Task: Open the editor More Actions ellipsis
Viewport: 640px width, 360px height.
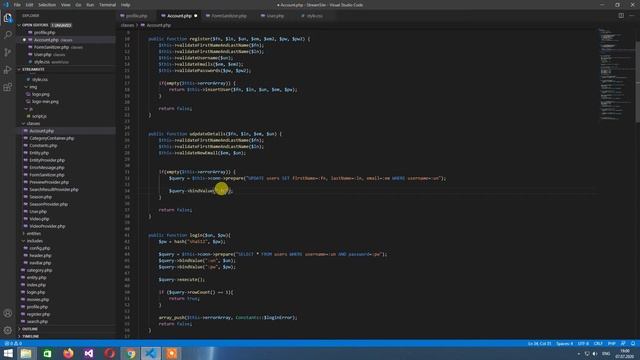Action: (x=632, y=16)
